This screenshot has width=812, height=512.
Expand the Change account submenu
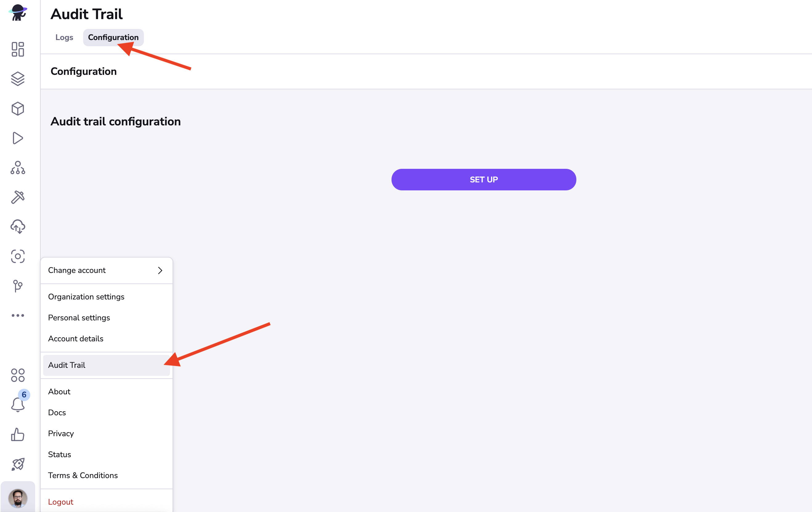point(106,270)
